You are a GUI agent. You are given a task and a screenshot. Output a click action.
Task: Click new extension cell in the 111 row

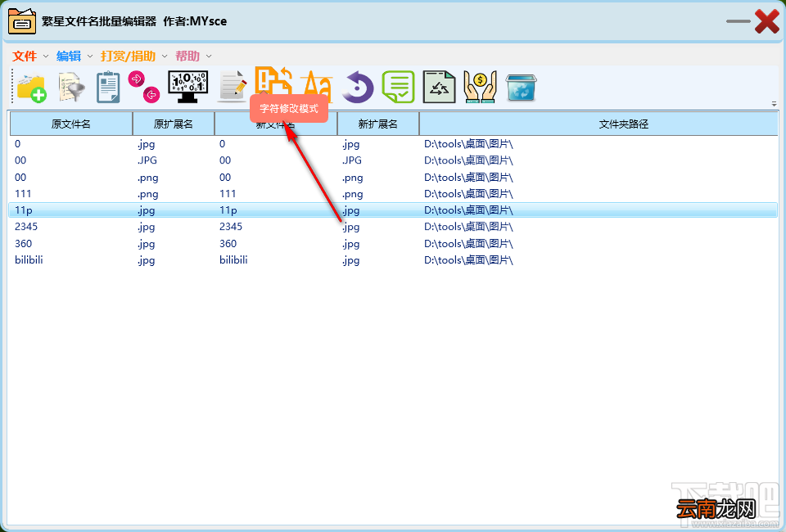[353, 194]
